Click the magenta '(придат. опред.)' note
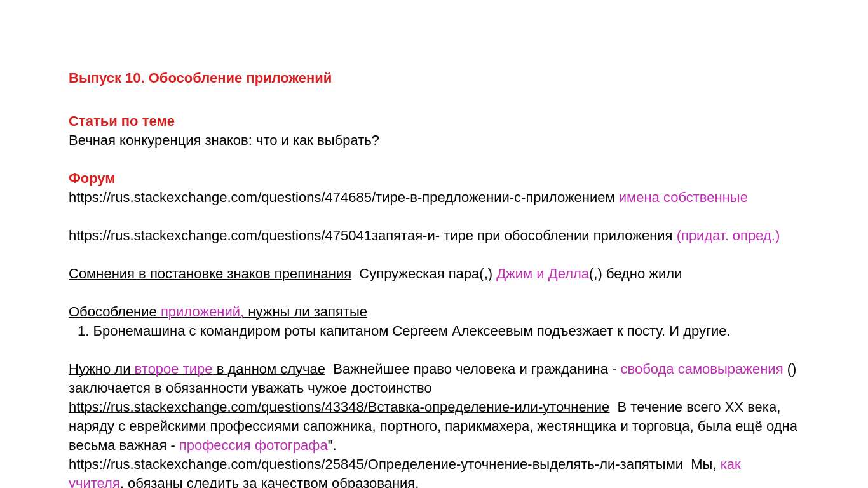 tap(728, 236)
